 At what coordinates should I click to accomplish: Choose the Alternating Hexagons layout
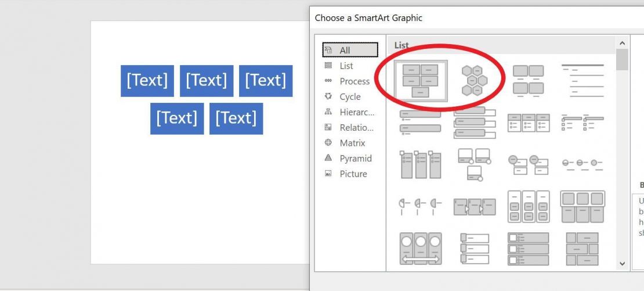(473, 81)
